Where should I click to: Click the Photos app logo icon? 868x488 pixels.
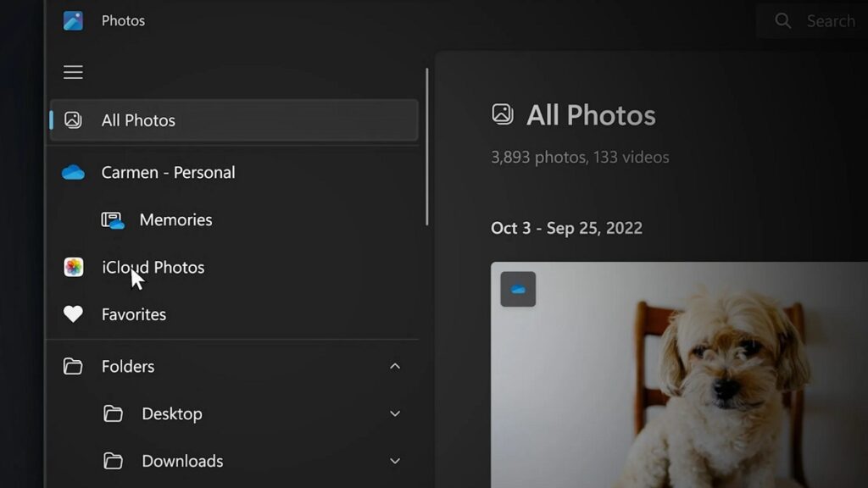coord(73,21)
